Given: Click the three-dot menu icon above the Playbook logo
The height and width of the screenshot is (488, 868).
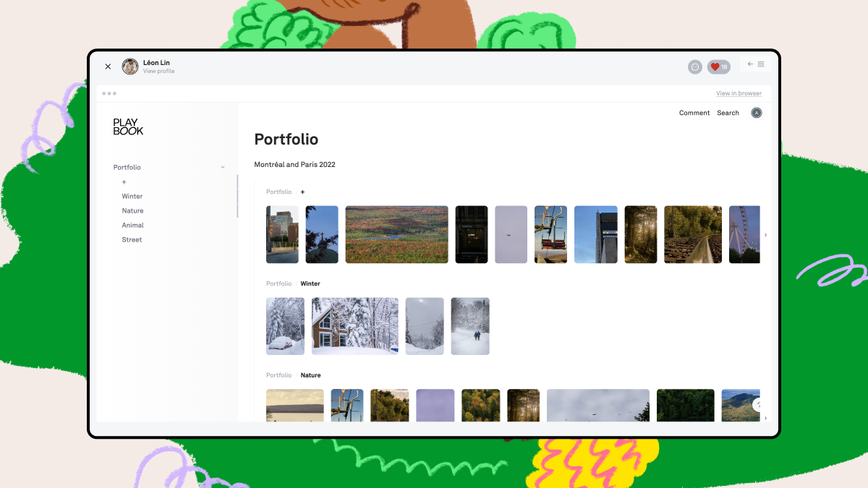Looking at the screenshot, I should pos(109,93).
